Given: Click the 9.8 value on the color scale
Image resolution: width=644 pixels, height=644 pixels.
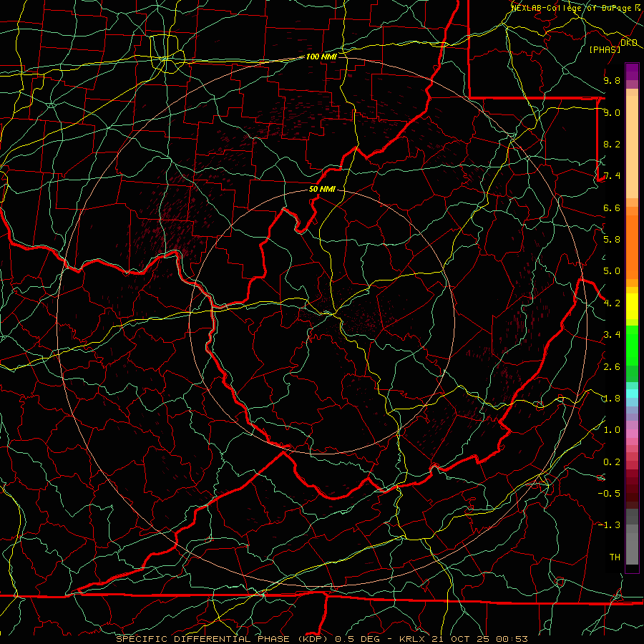Looking at the screenshot, I should [x=612, y=80].
